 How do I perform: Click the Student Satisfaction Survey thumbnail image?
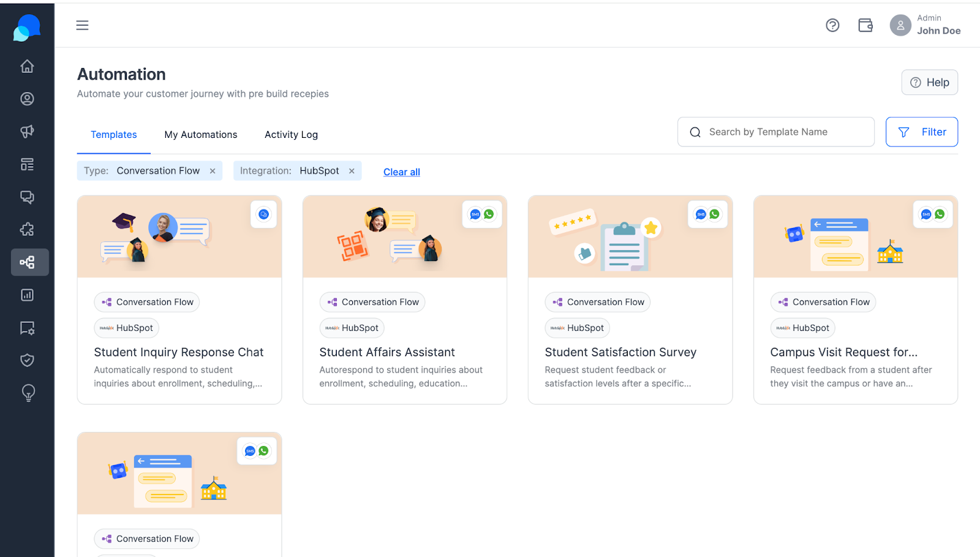[x=630, y=237]
